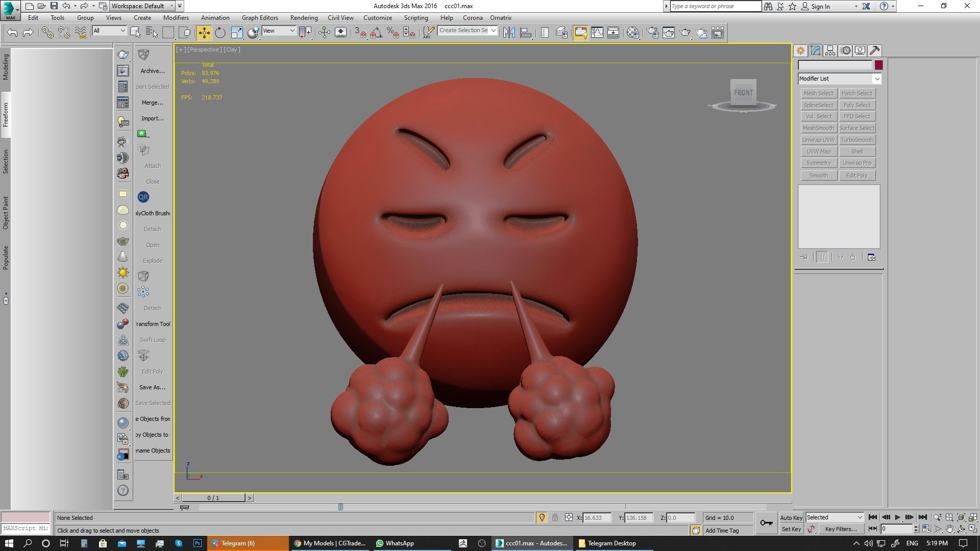Open the Create command panel tab

pos(800,51)
